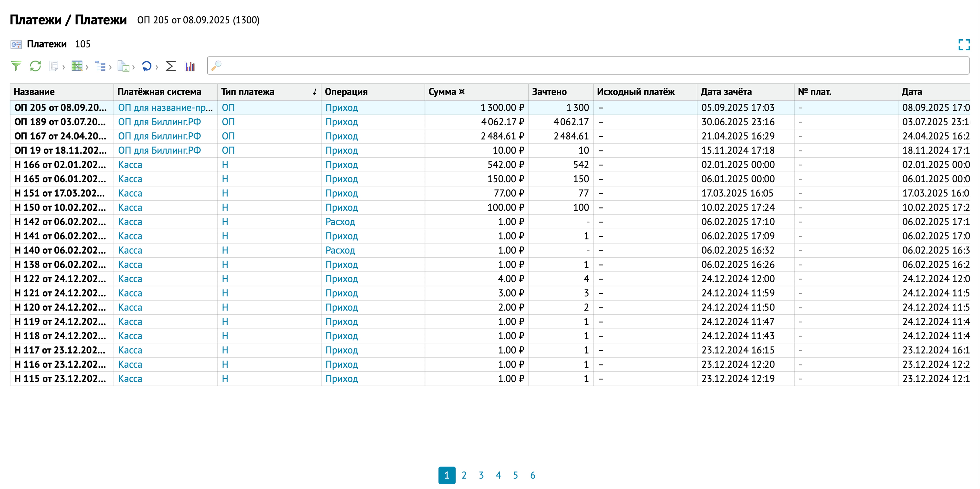Expand the chevron after the blue circular arrow
The height and width of the screenshot is (489, 980).
point(157,67)
